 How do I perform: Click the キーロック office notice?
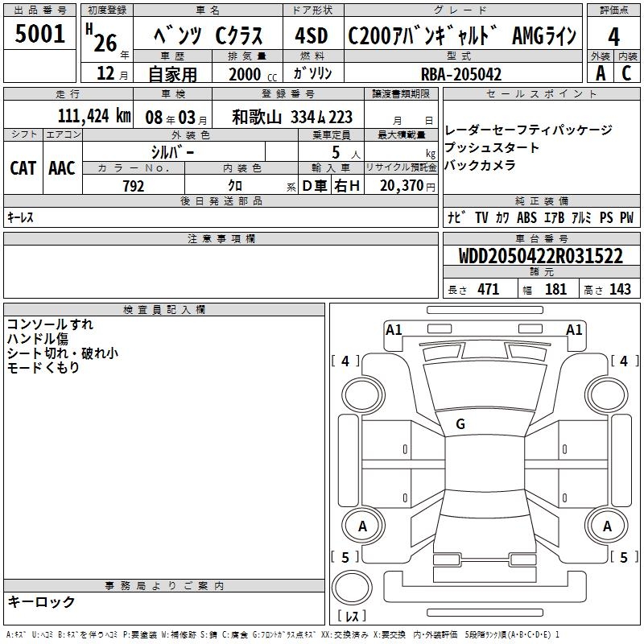click(x=41, y=602)
